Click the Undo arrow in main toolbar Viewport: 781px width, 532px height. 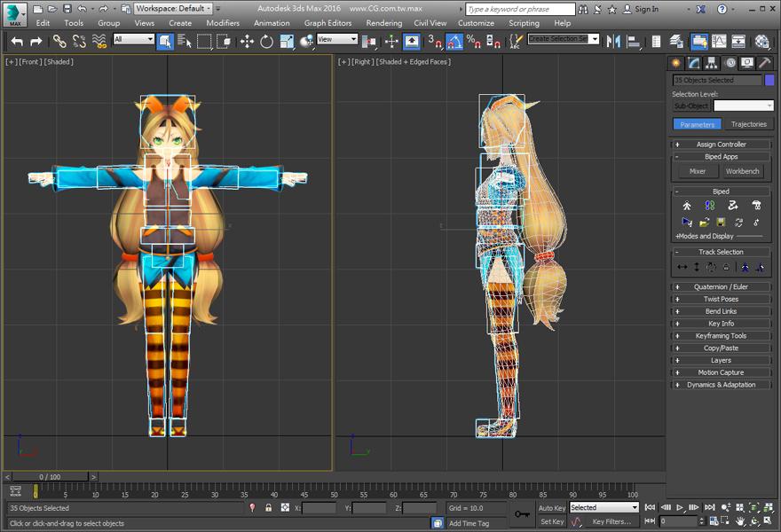click(17, 42)
